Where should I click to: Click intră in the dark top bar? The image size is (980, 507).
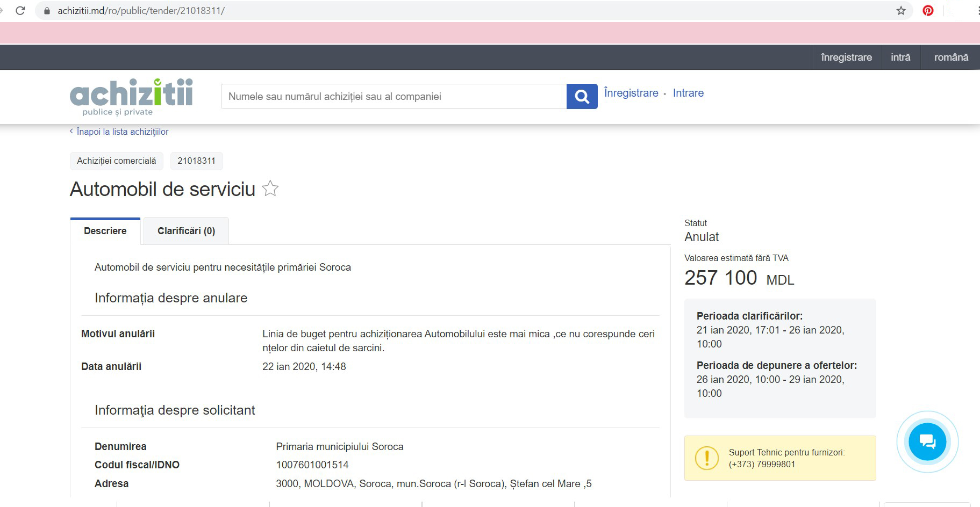[x=900, y=57]
